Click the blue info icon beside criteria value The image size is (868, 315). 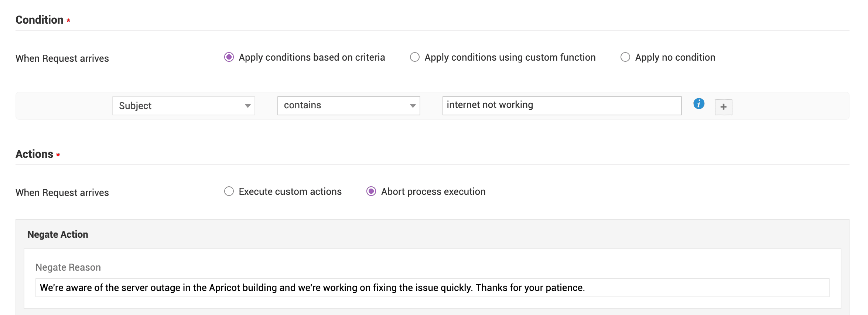point(698,104)
